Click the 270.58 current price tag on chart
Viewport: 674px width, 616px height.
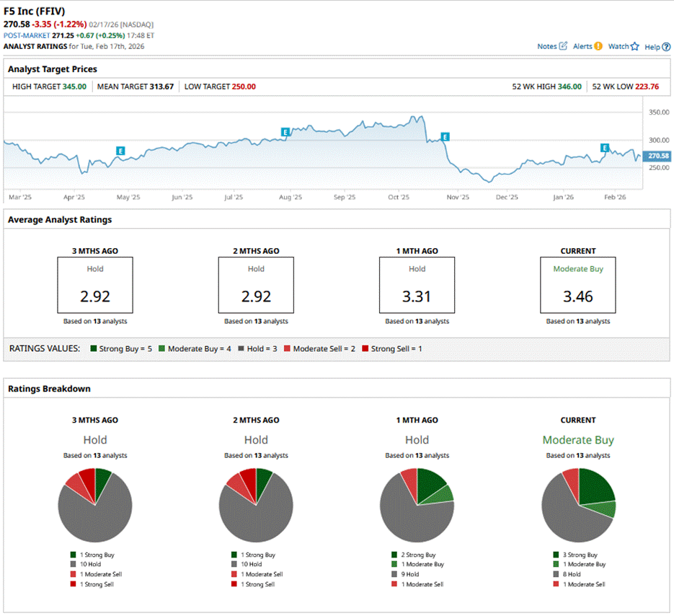pyautogui.click(x=658, y=156)
